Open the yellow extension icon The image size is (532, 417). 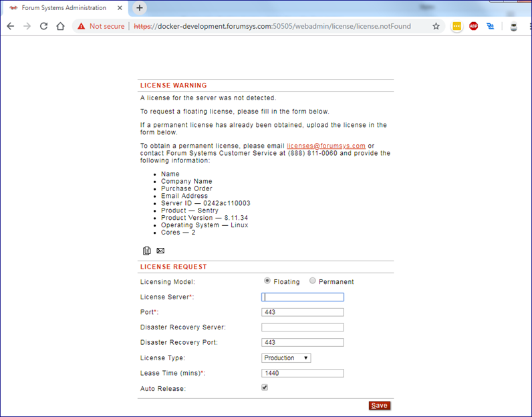(x=456, y=26)
